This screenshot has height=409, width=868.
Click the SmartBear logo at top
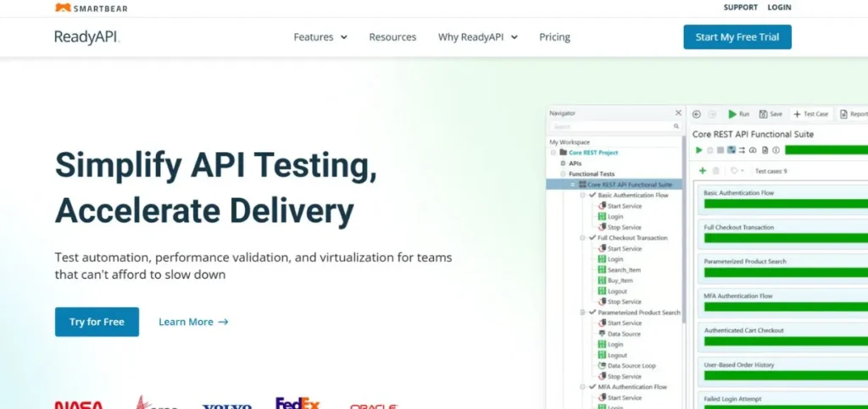click(x=91, y=8)
